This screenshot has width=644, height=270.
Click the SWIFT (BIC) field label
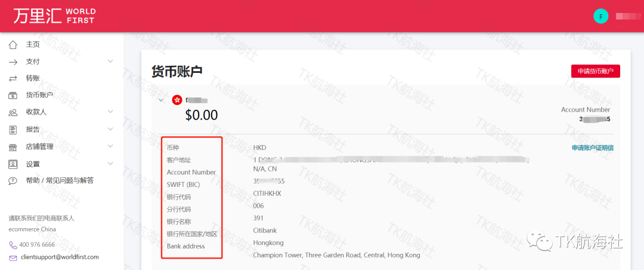pos(183,185)
